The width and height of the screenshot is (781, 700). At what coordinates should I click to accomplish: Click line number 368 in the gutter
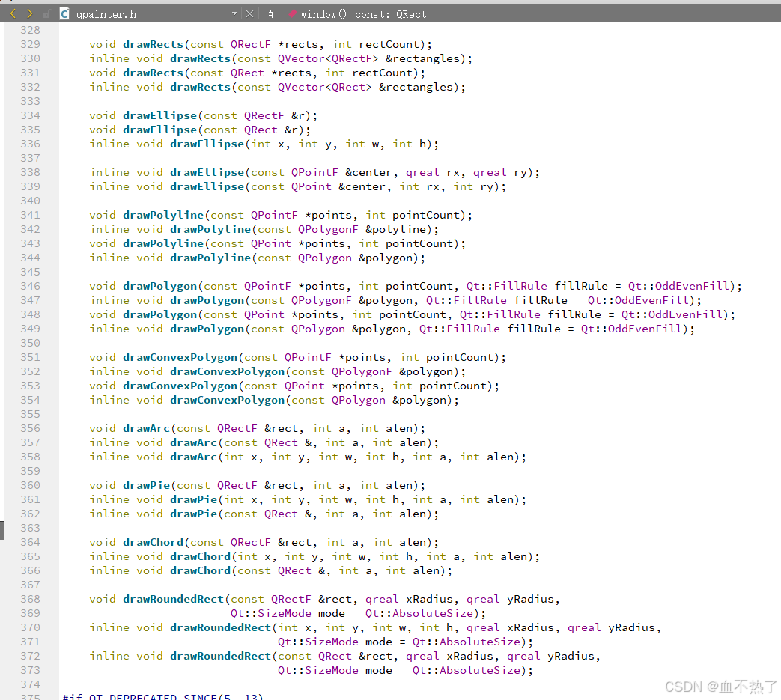tap(31, 599)
